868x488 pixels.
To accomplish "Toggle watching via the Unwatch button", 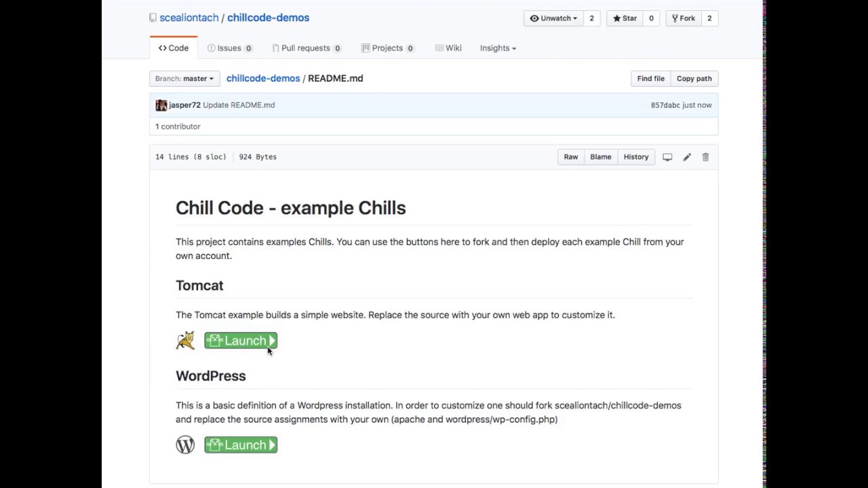I will pyautogui.click(x=551, y=18).
